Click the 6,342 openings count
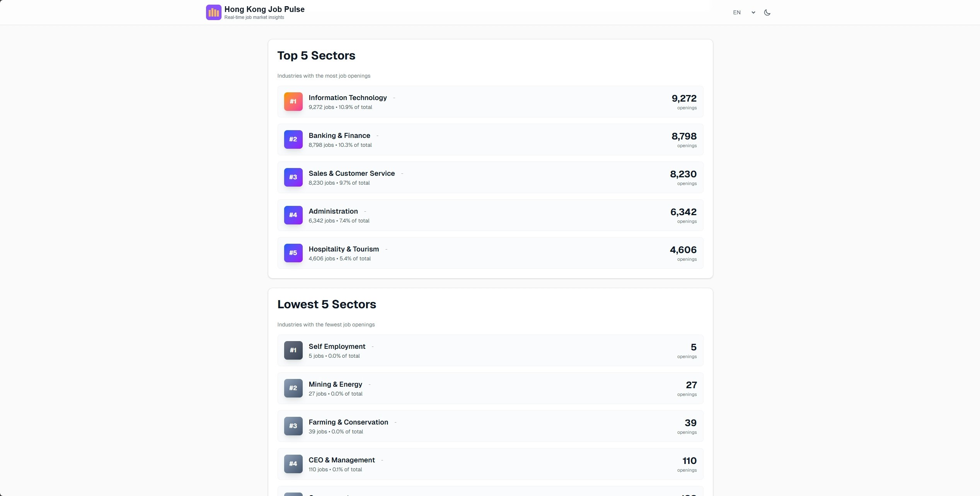 (683, 212)
